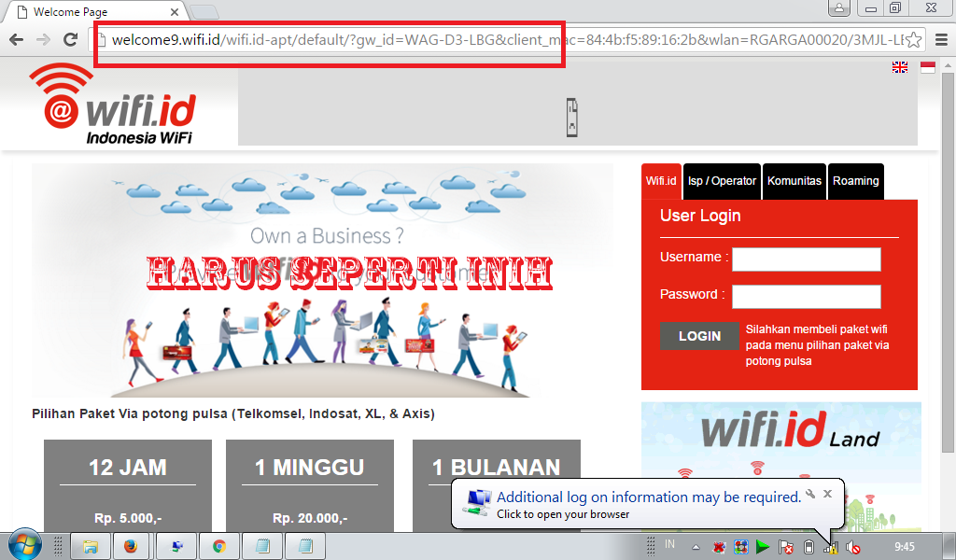Switch language using the UK flag
Viewport: 956px width, 560px height.
(900, 67)
